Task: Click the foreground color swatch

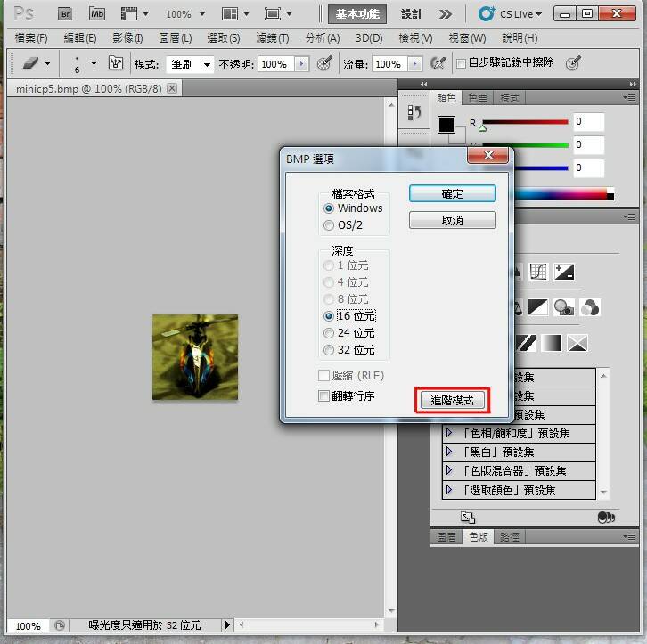Action: (x=446, y=125)
